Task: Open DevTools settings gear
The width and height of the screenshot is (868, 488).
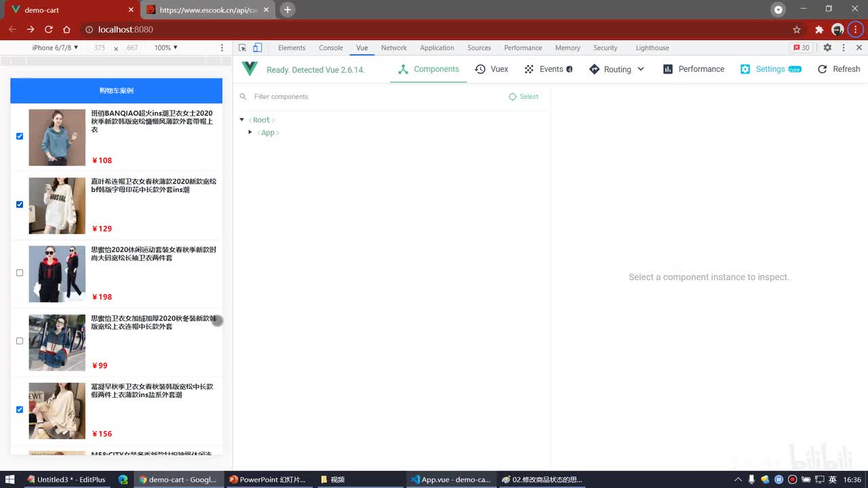Action: tap(827, 47)
